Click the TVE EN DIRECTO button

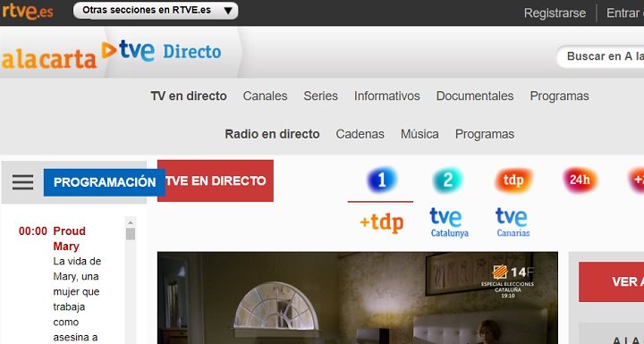tap(216, 180)
